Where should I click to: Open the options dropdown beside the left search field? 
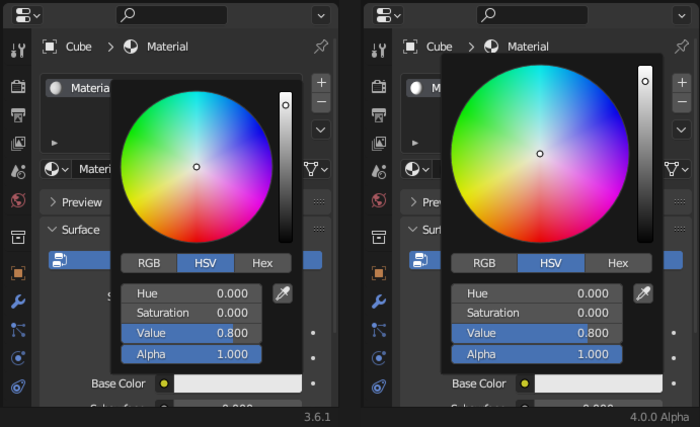point(320,15)
